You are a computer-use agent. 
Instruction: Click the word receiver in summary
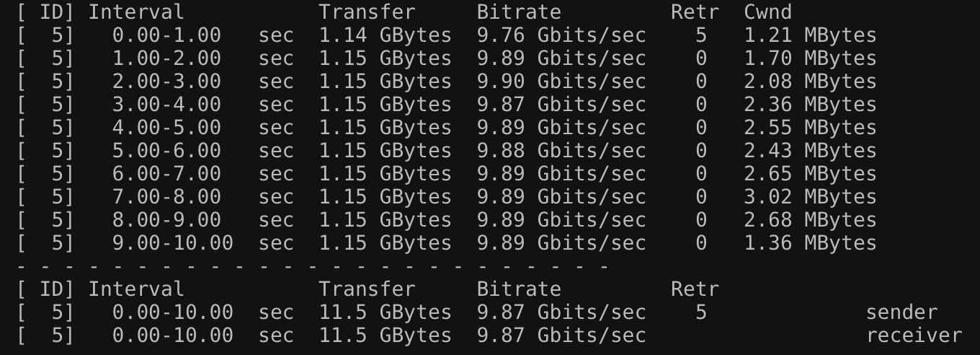pyautogui.click(x=914, y=336)
